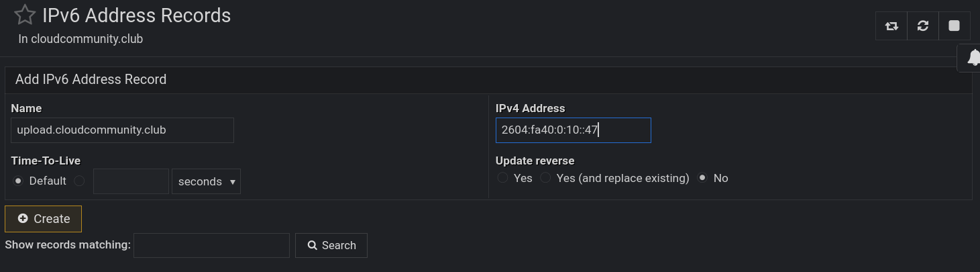Click the Search button
Screen dimensions: 980x272
click(331, 245)
